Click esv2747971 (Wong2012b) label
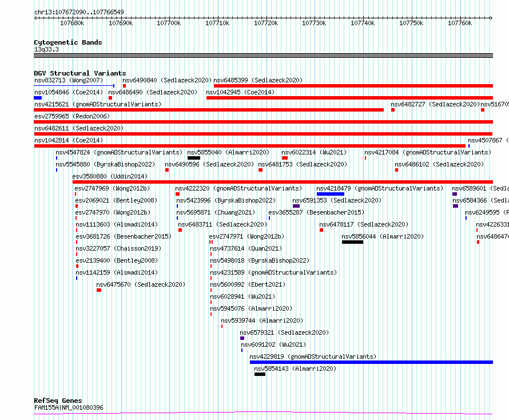 (x=246, y=236)
